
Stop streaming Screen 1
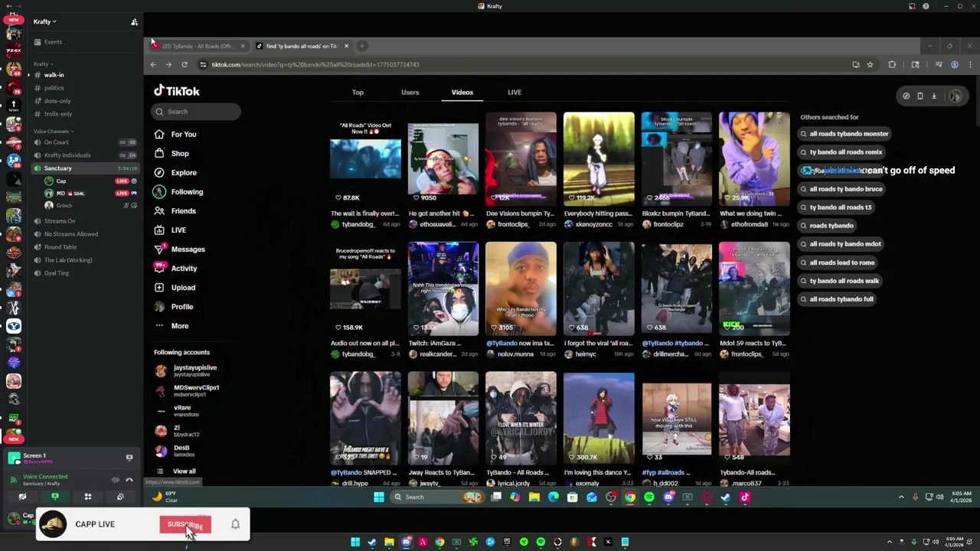[x=129, y=457]
